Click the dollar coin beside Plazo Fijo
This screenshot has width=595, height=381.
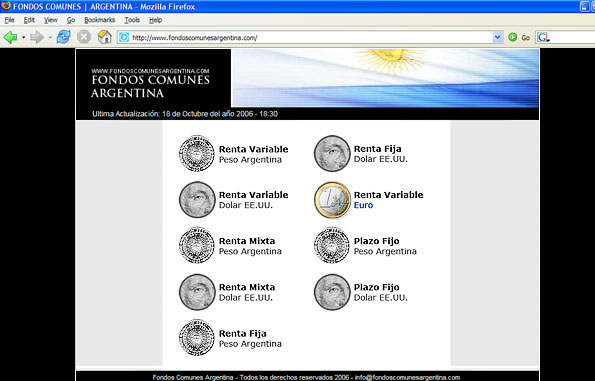(x=332, y=292)
